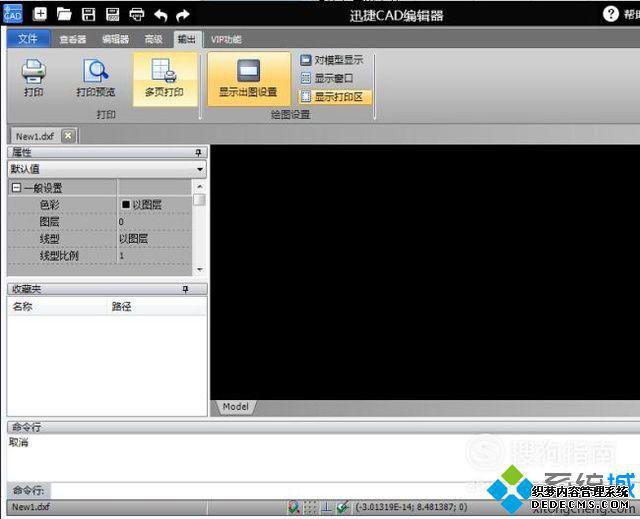Viewport: 640px width, 519px height.
Task: Open the 文件 file menu
Action: 28,39
